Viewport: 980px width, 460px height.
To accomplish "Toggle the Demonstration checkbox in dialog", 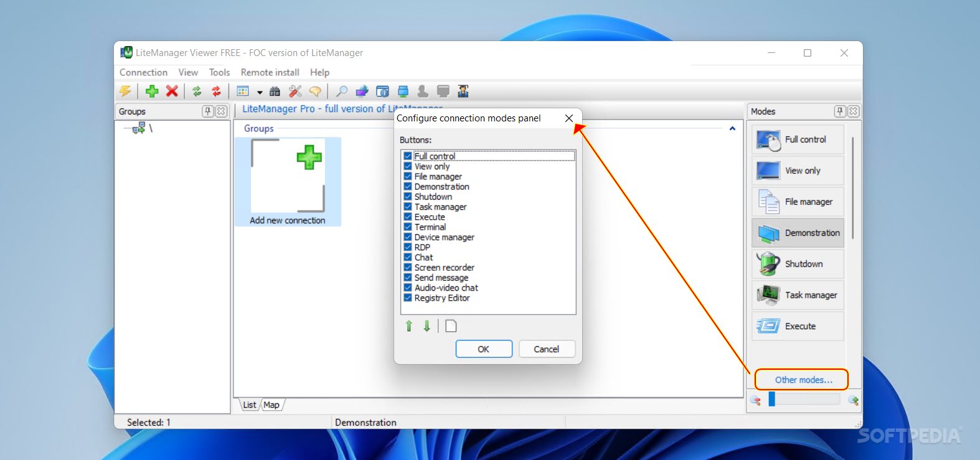I will click(x=408, y=187).
